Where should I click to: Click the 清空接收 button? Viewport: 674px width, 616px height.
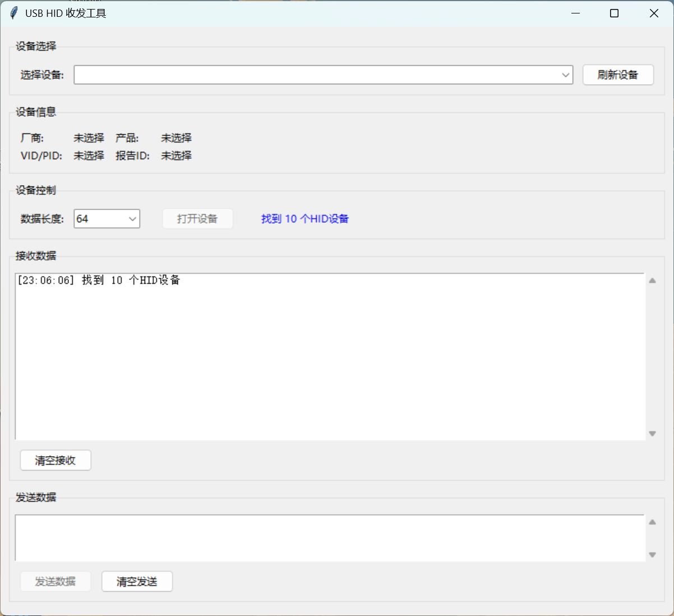tap(56, 461)
